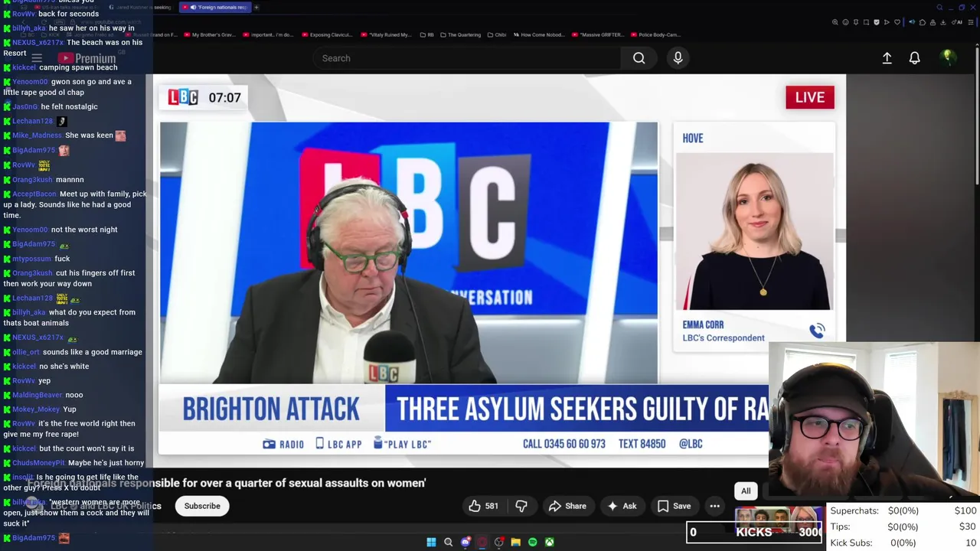Click the Ask button
The image size is (980, 551).
(622, 506)
